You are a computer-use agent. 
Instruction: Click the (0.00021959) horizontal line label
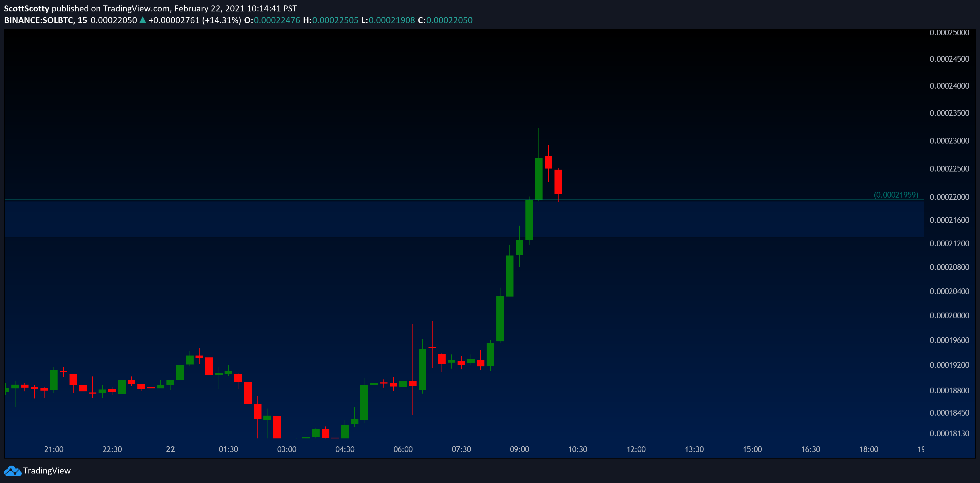(896, 195)
